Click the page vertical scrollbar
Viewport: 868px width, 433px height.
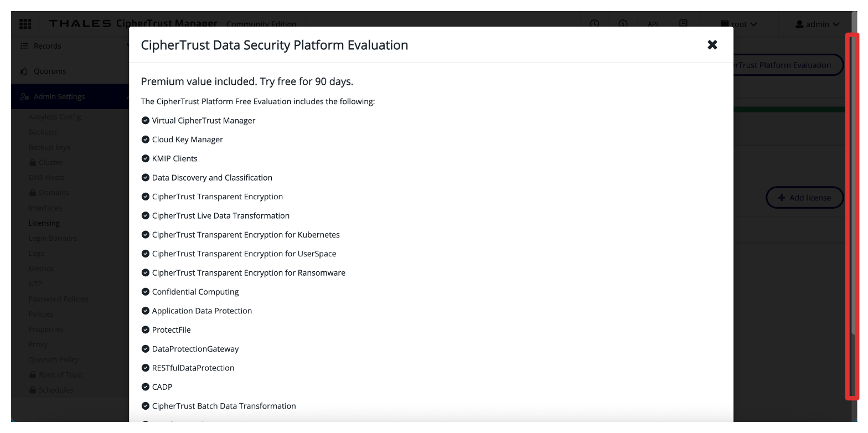pyautogui.click(x=852, y=216)
